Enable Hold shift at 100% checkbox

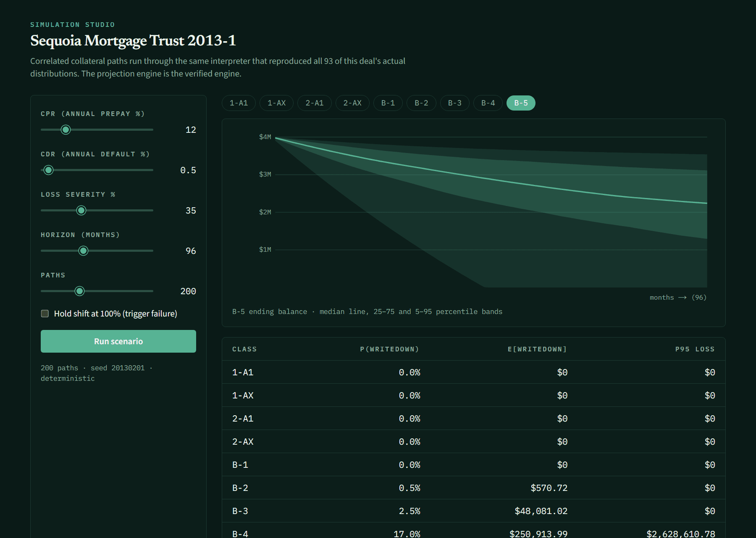click(45, 314)
